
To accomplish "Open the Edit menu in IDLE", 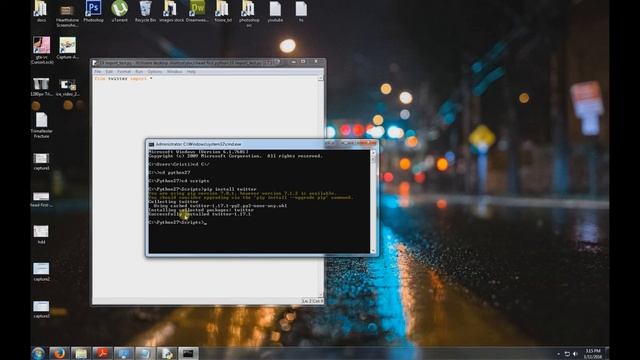I will (x=109, y=71).
